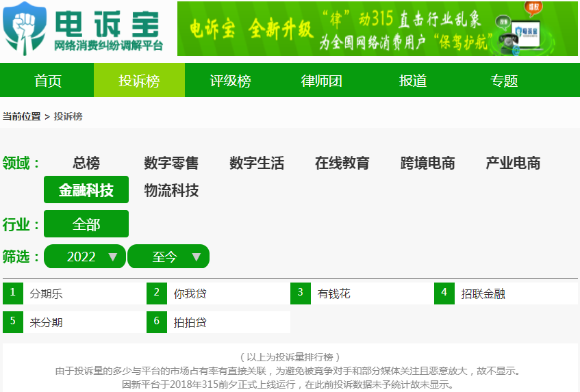Screen dimensions: 580x392
Task: Click the 电诉宝 fist shield logo
Action: 25,29
